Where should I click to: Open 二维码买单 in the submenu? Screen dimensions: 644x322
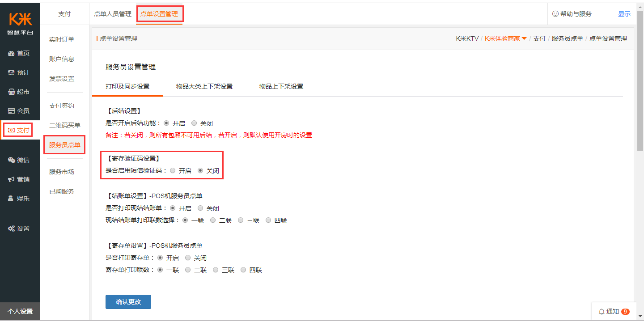click(65, 125)
